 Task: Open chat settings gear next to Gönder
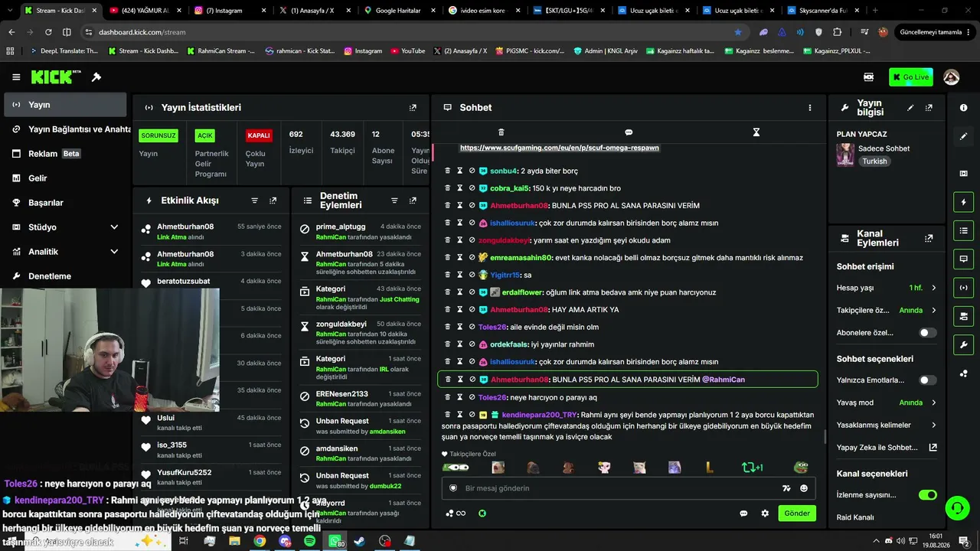[x=764, y=514]
